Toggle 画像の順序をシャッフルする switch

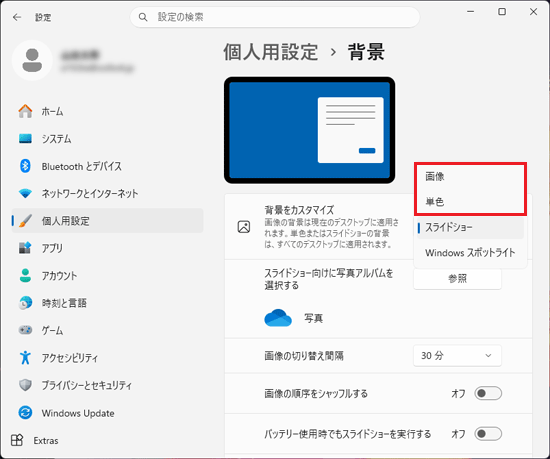click(x=488, y=393)
